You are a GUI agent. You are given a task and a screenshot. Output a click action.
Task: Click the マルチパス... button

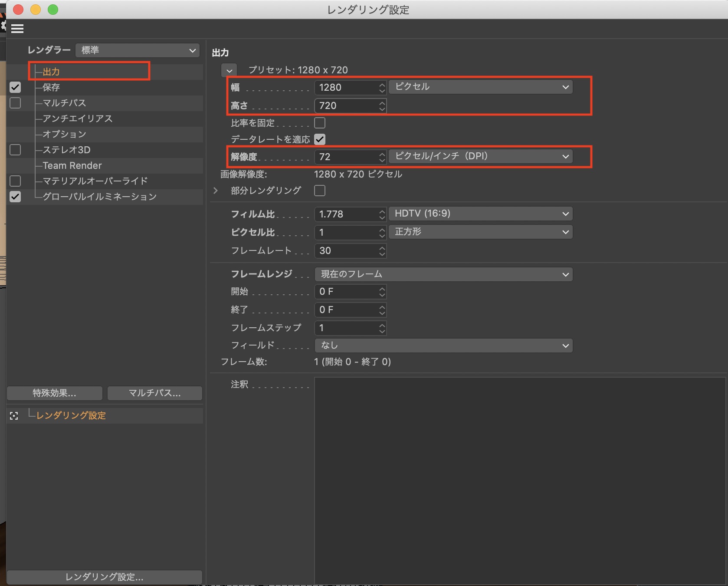pyautogui.click(x=154, y=393)
